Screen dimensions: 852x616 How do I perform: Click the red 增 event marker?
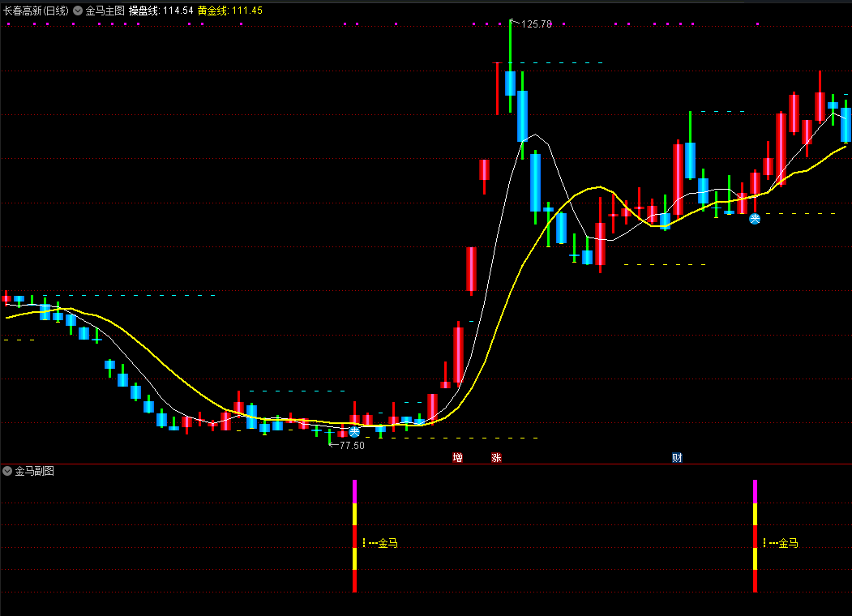[457, 458]
